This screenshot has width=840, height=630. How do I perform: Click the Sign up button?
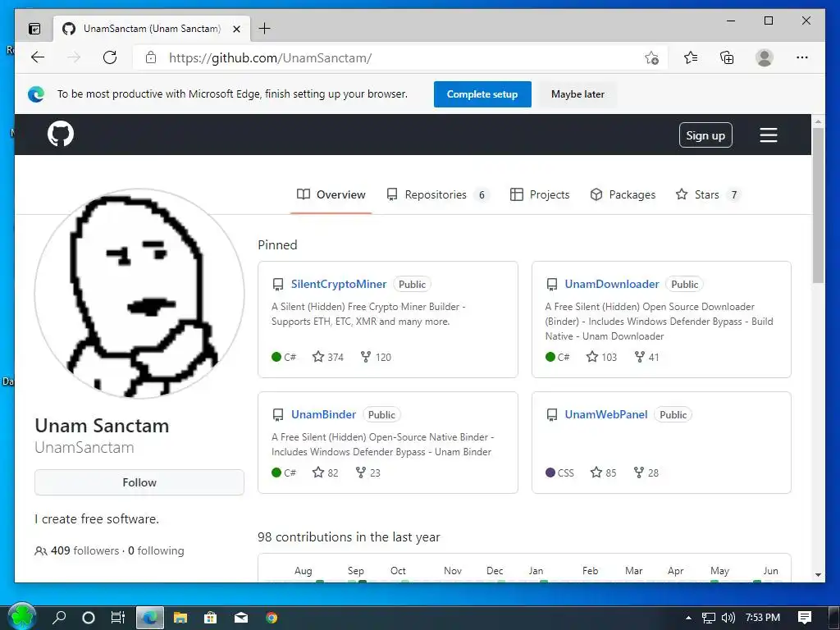point(705,135)
